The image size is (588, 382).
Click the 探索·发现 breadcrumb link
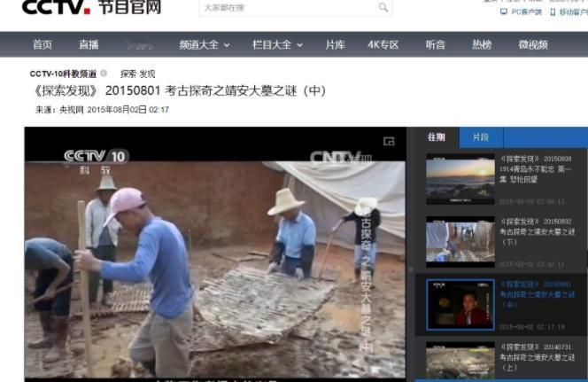click(137, 74)
